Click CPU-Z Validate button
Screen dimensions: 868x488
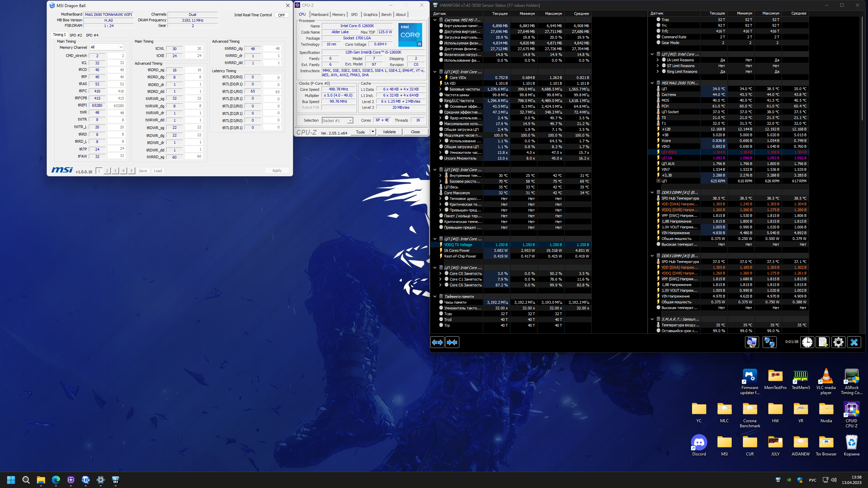pos(389,132)
